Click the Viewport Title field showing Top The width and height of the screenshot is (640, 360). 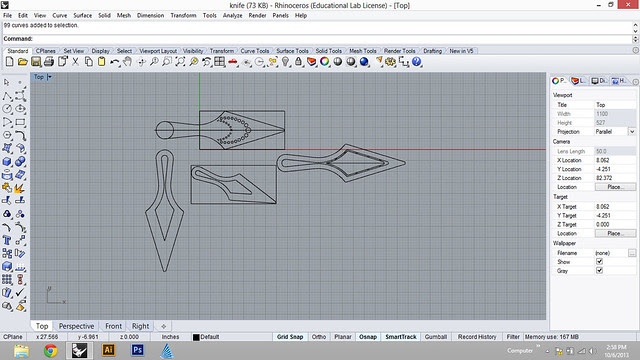click(x=615, y=105)
